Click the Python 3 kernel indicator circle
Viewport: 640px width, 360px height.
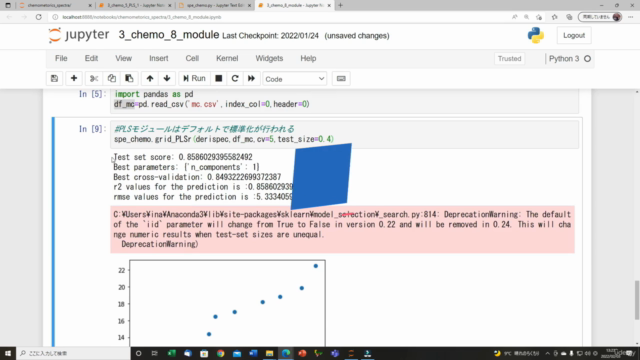tap(587, 59)
